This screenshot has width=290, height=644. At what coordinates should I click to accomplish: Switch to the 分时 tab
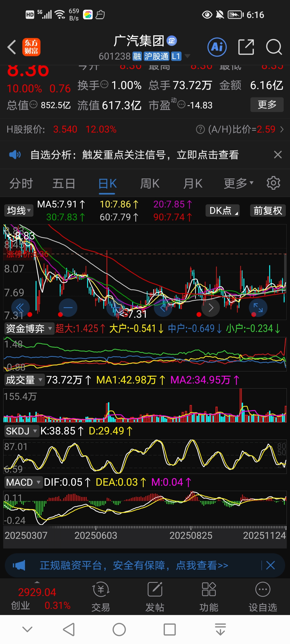pyautogui.click(x=21, y=184)
